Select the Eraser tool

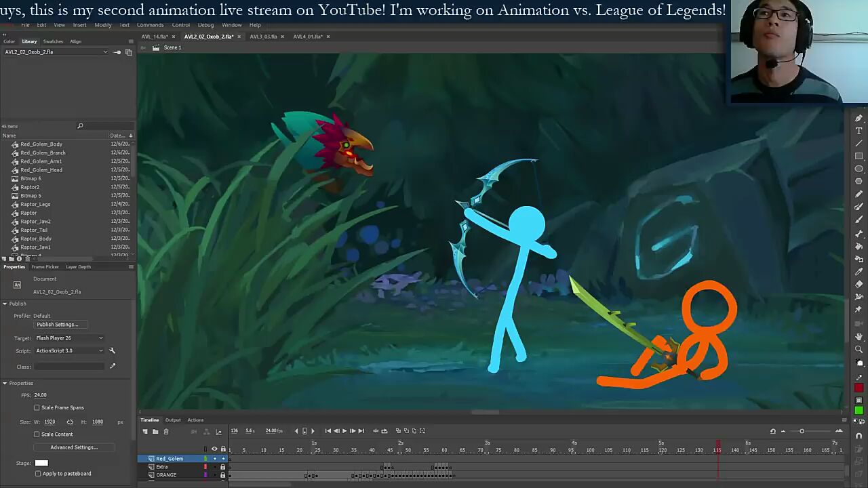tap(859, 285)
